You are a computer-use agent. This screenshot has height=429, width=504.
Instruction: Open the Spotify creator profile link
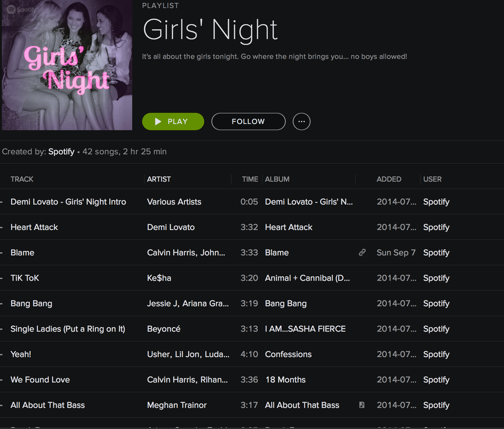pyautogui.click(x=61, y=152)
